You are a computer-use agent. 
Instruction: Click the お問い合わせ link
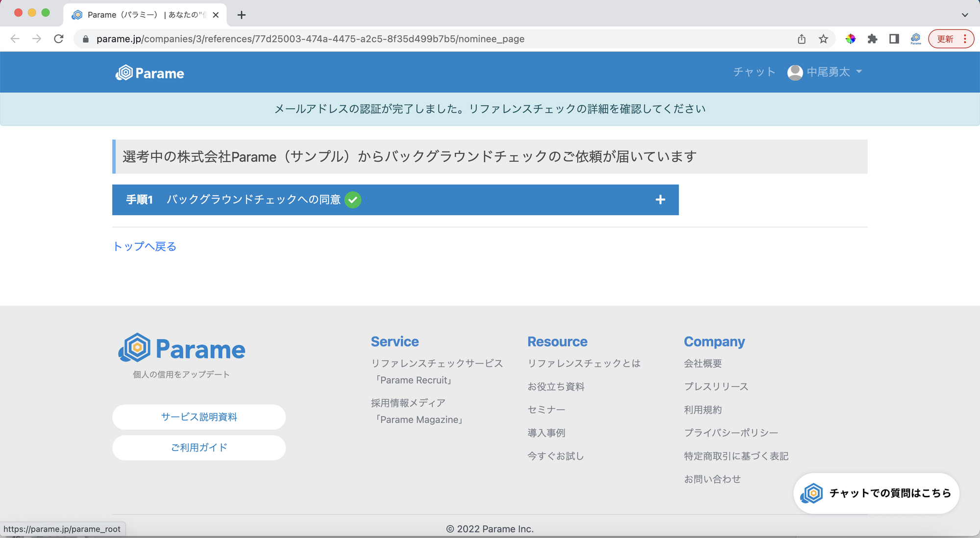pos(712,479)
